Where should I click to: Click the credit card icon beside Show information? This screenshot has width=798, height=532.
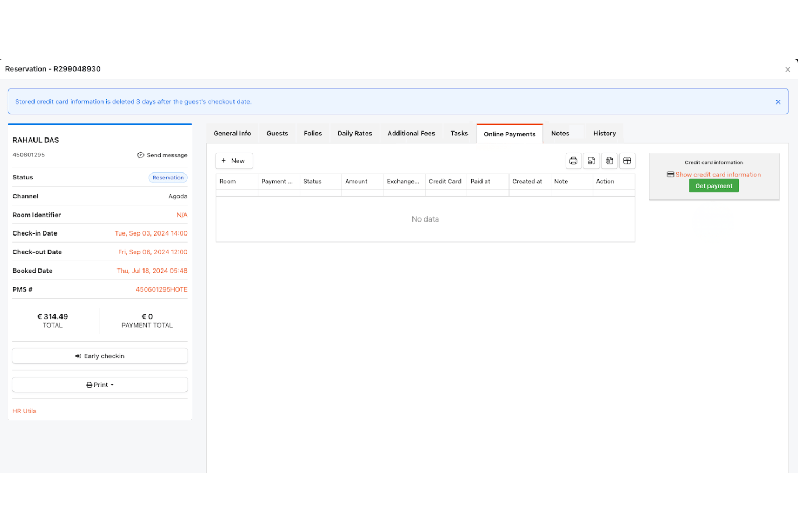click(670, 175)
